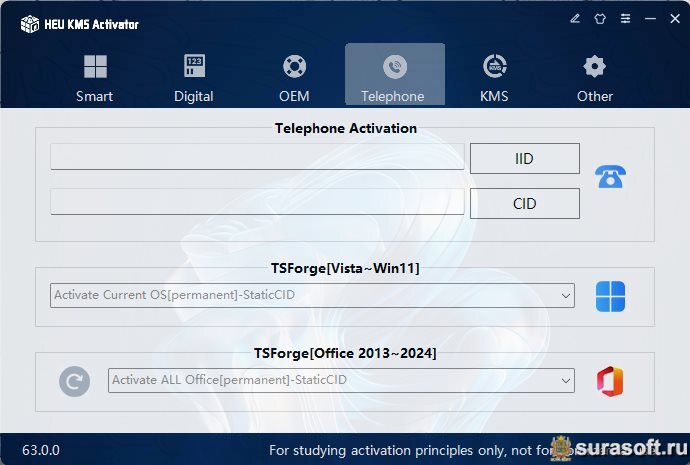The image size is (690, 465).
Task: Click the pencil edit icon in title bar
Action: click(575, 18)
